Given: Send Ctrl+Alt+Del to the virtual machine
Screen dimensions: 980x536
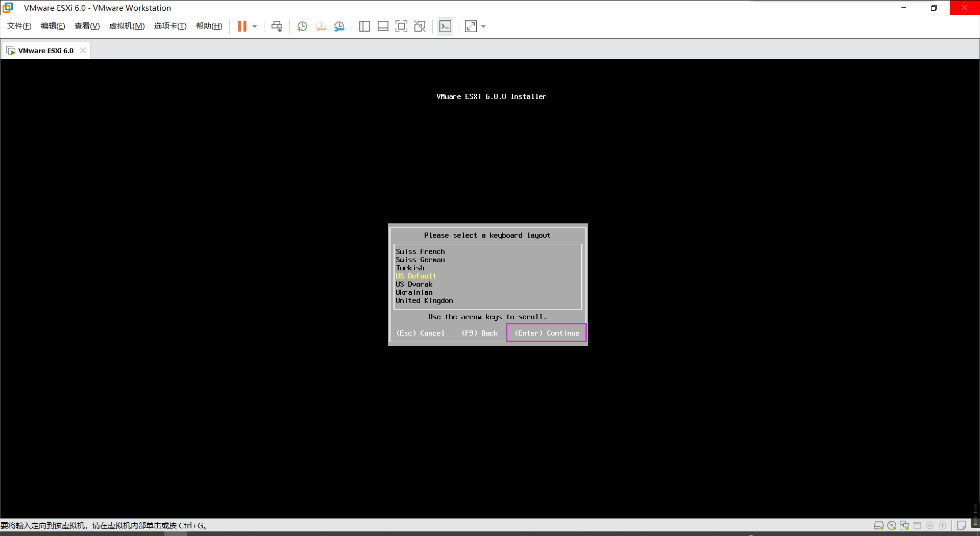Looking at the screenshot, I should (x=277, y=27).
